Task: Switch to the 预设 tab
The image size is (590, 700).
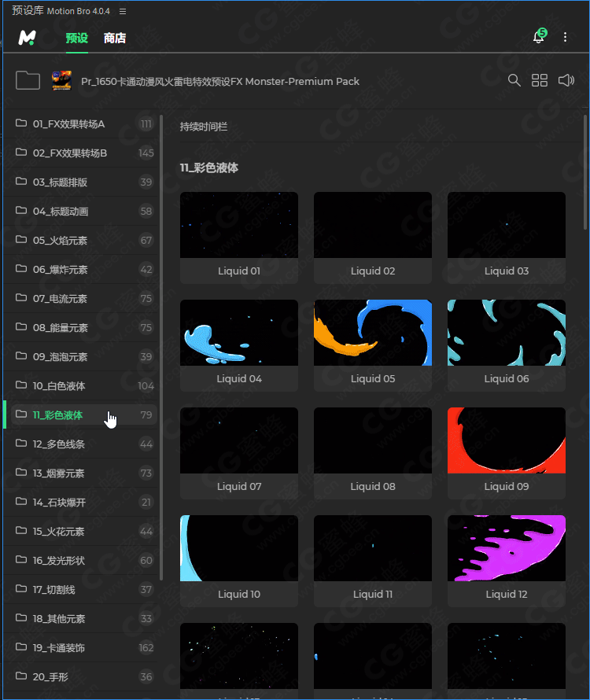Action: 77,39
